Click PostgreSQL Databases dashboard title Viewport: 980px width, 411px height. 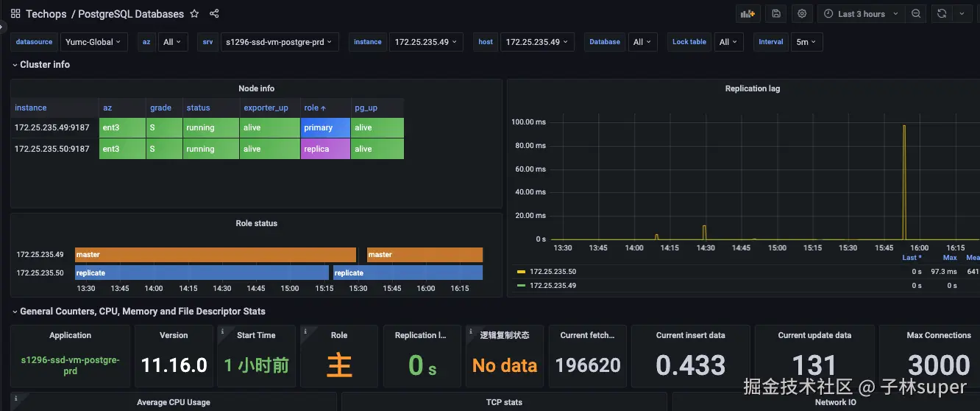tap(131, 13)
